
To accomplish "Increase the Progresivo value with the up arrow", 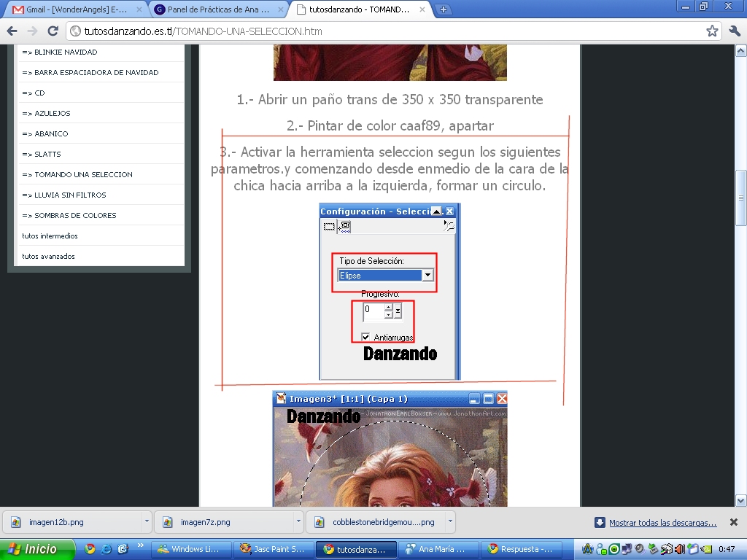I will [x=388, y=307].
